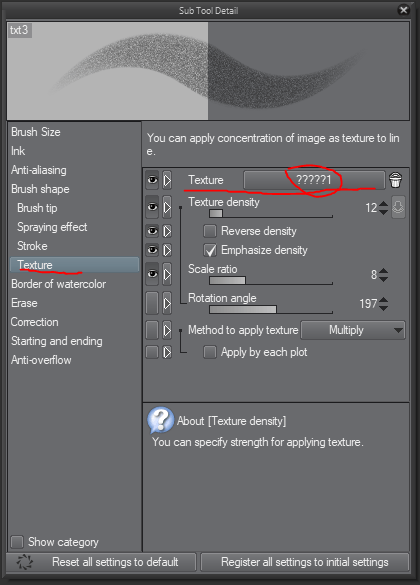Uncheck Emphasize density checkbox
Image resolution: width=420 pixels, height=585 pixels.
pyautogui.click(x=210, y=250)
